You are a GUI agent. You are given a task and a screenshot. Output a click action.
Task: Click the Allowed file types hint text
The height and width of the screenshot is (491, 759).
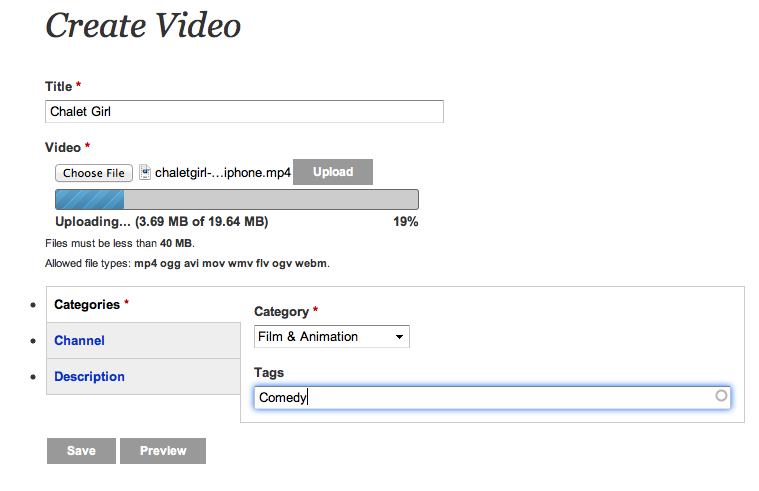187,264
